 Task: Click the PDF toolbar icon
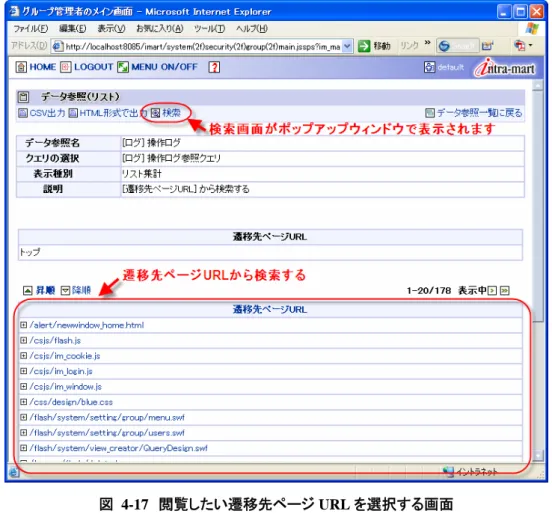(519, 46)
